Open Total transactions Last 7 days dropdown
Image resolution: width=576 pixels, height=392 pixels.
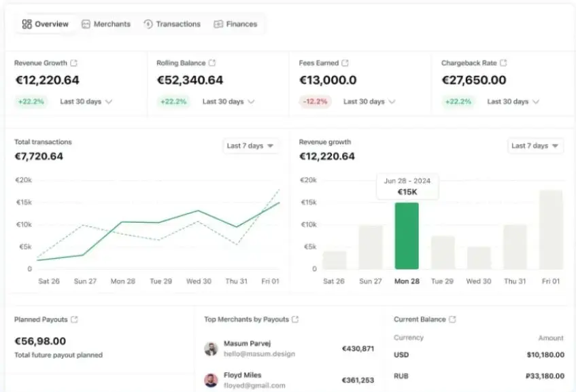click(250, 146)
